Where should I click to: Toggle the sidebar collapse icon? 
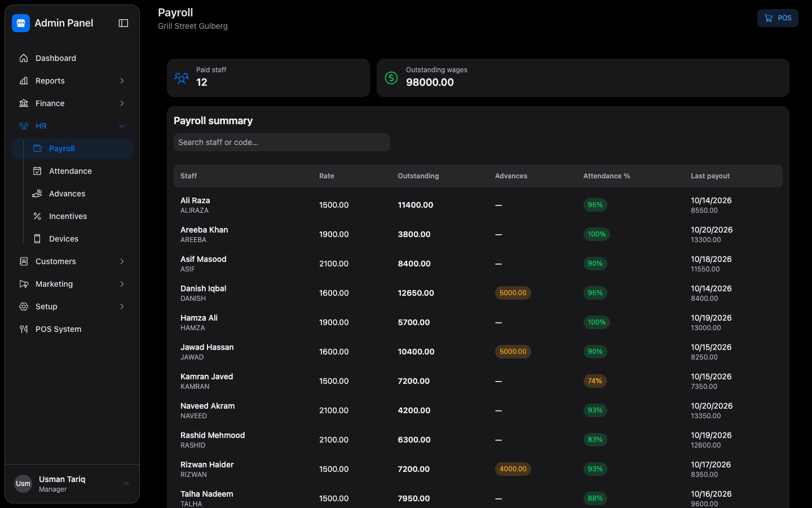coord(123,23)
